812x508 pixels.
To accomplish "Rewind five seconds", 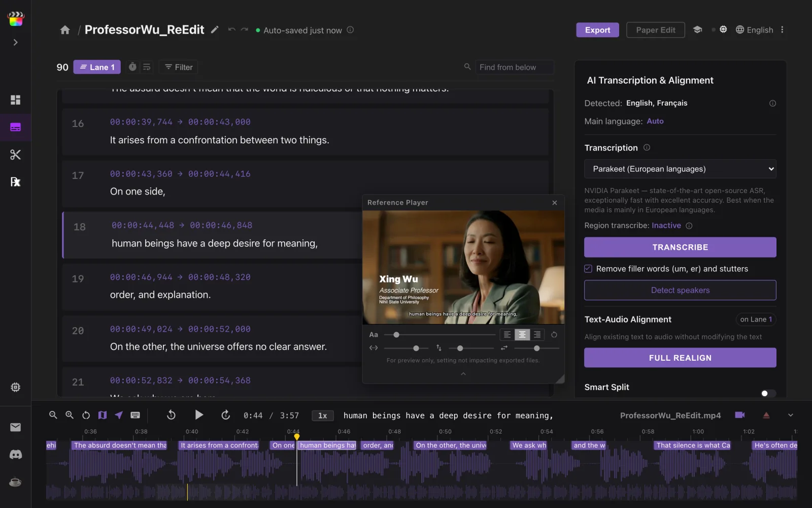I will tap(171, 415).
